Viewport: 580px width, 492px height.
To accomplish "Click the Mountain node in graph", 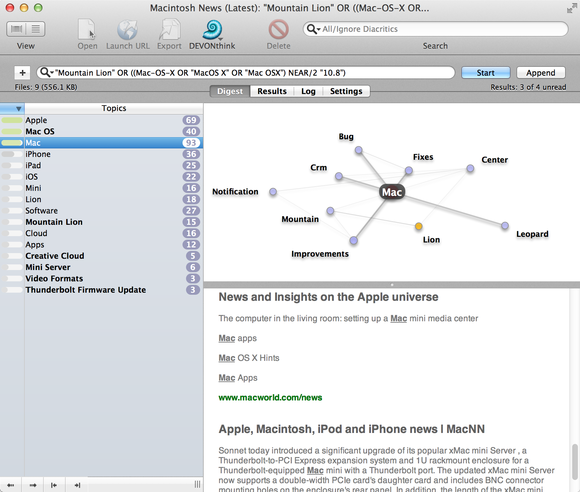I will point(330,211).
